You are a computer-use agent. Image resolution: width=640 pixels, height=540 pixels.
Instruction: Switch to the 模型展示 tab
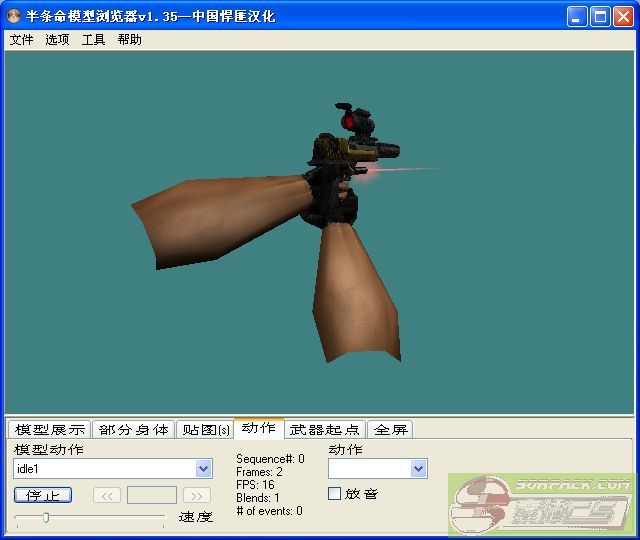50,429
